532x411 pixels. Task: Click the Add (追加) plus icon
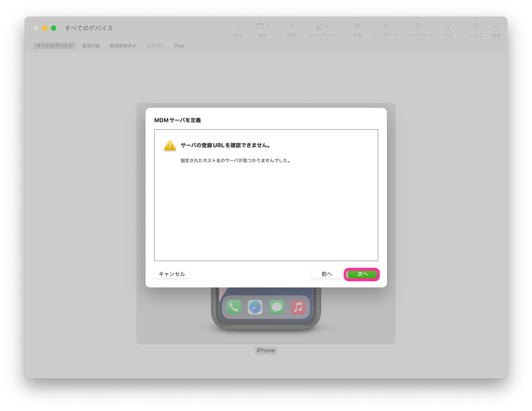point(291,26)
